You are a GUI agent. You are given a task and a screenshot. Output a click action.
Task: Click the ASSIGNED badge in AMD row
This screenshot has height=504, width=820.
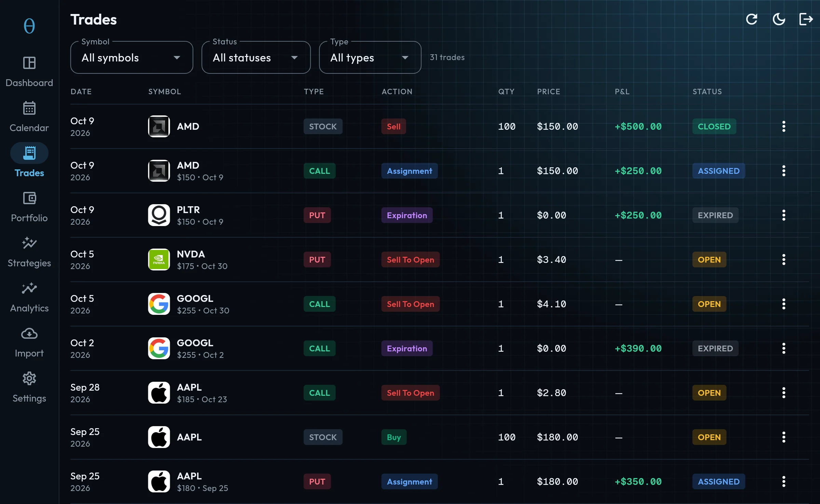(x=719, y=171)
